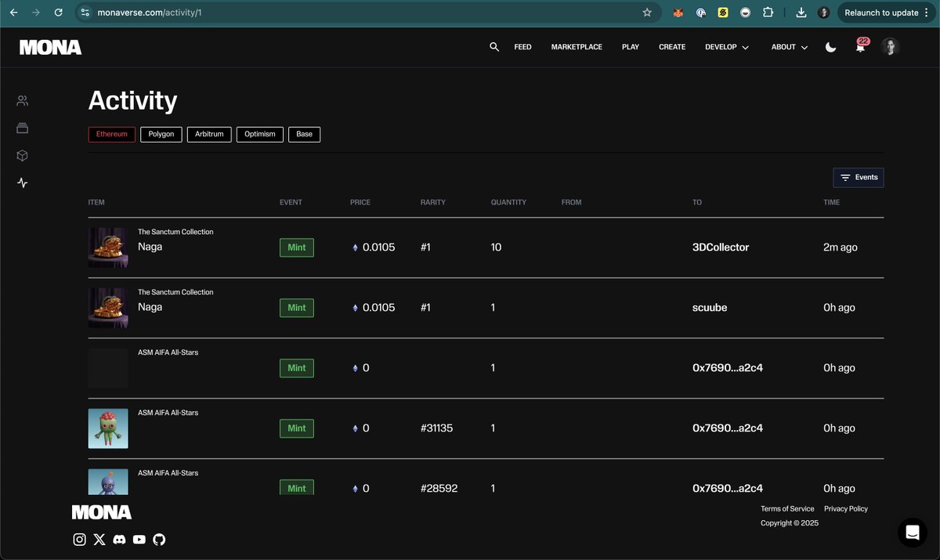
Task: Click Relaunch to update button
Action: 887,13
